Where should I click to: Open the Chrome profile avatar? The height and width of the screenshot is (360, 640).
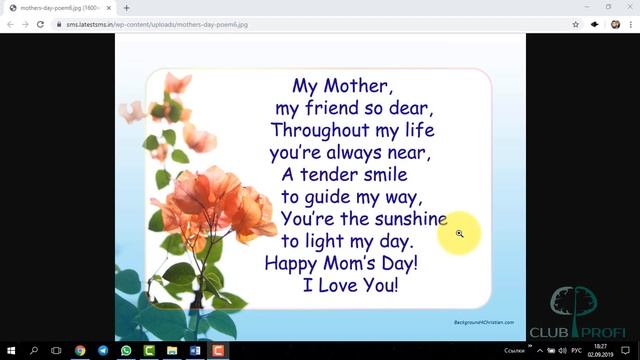(616, 24)
